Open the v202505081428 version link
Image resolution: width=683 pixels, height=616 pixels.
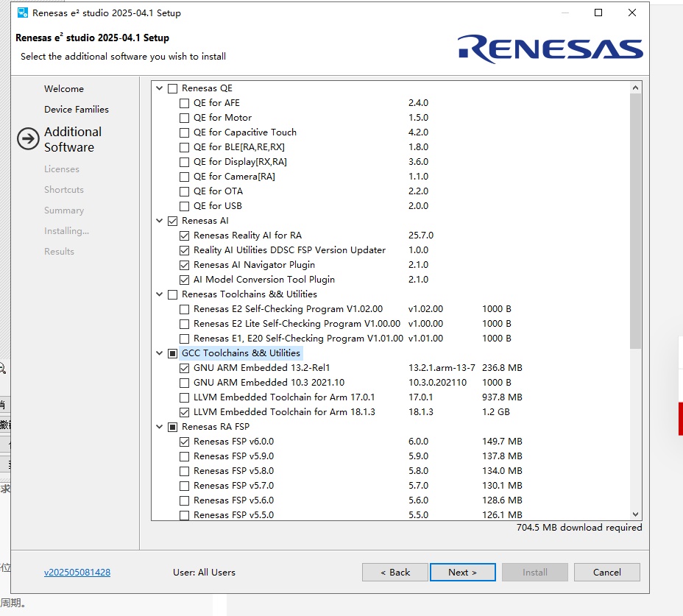[77, 573]
